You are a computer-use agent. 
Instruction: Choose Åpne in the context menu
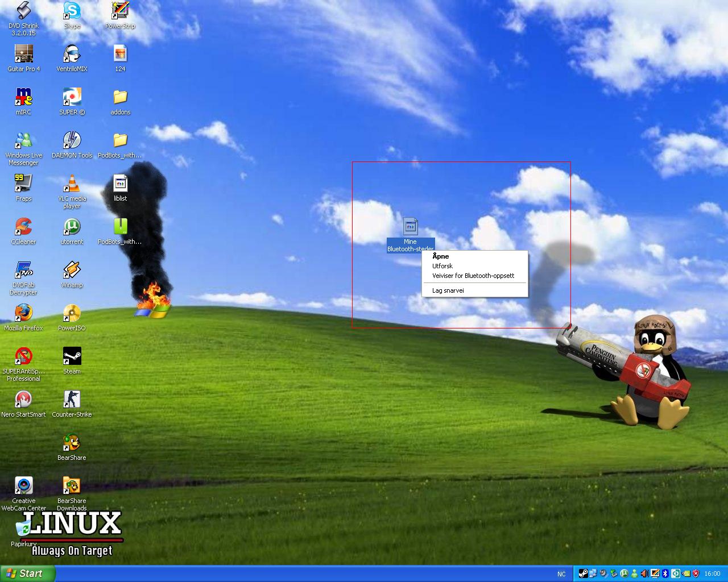[x=475, y=256]
